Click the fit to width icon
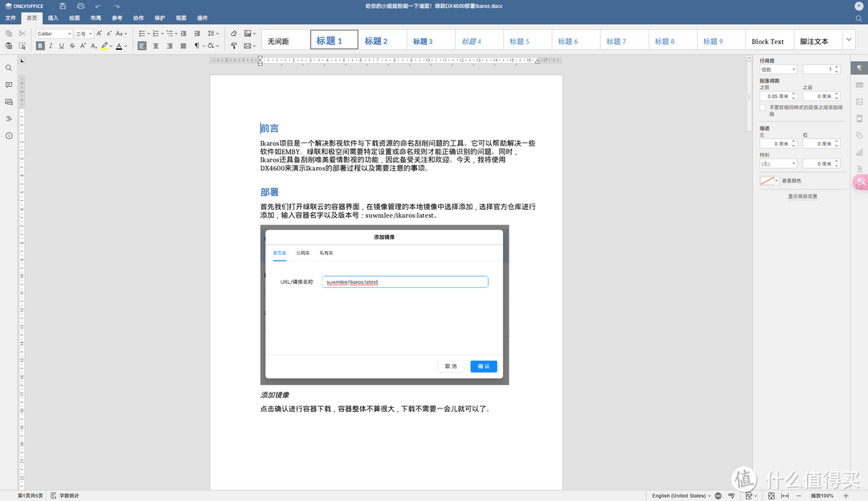The height and width of the screenshot is (501, 868). coord(784,495)
